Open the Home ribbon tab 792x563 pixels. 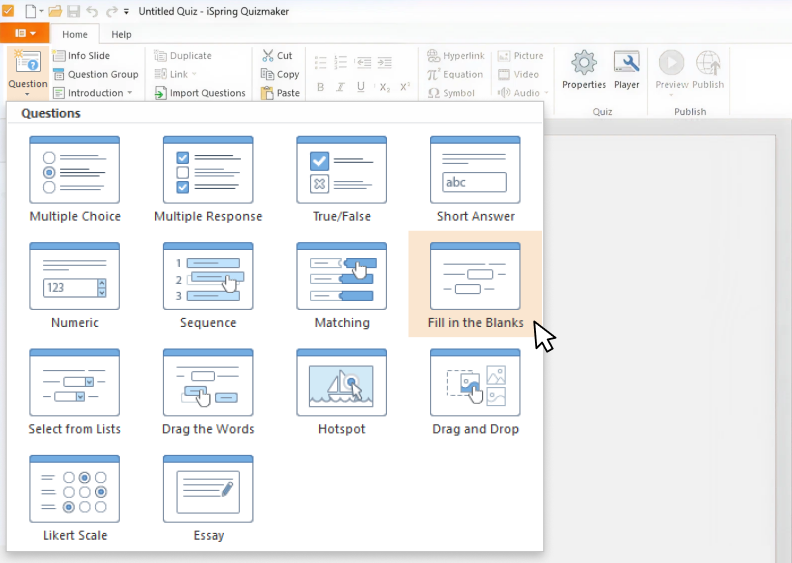click(74, 34)
